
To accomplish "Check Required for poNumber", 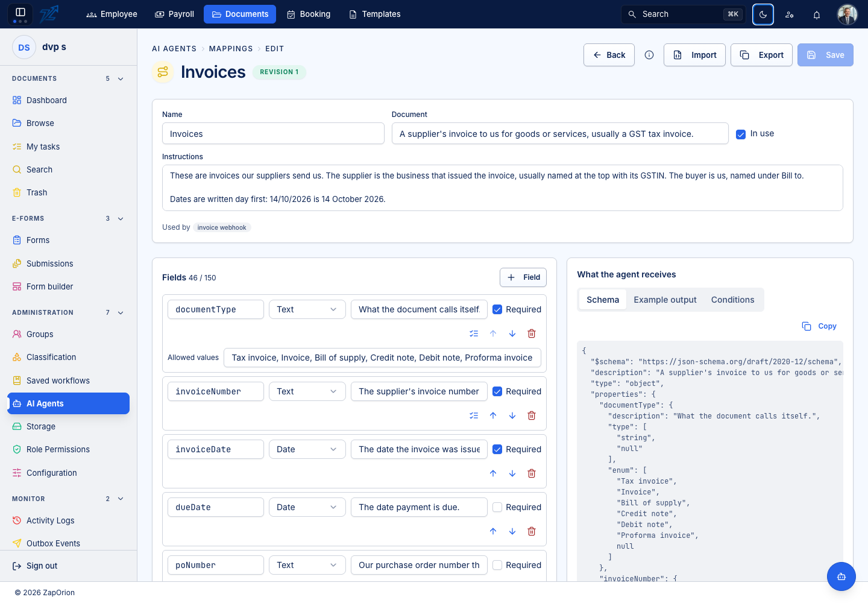I will (497, 565).
